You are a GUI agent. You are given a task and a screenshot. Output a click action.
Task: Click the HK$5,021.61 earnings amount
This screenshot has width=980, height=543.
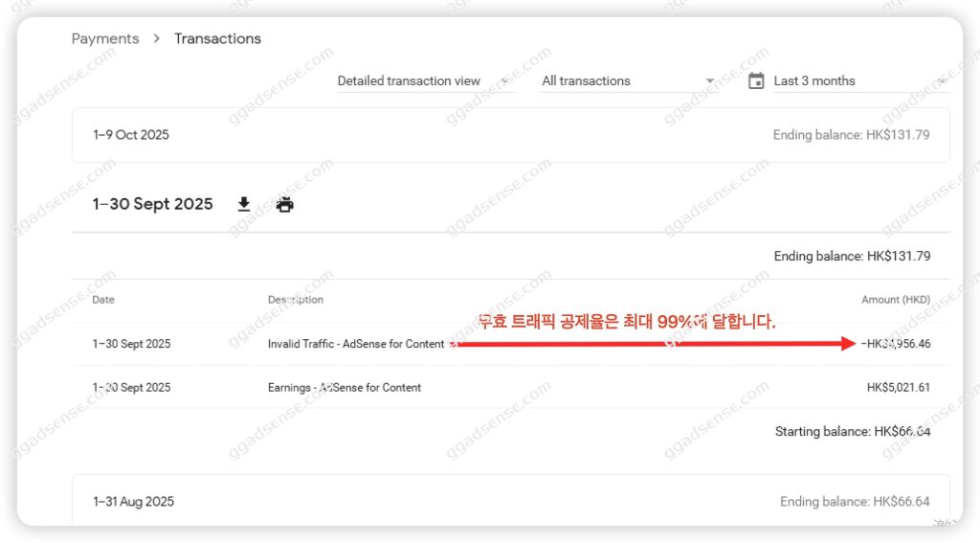coord(898,387)
